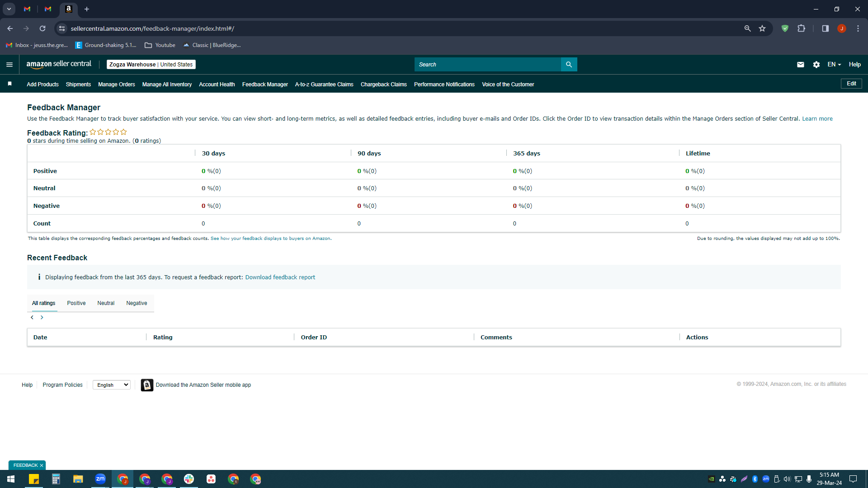Open how feedback displays to buyers link

pos(270,239)
